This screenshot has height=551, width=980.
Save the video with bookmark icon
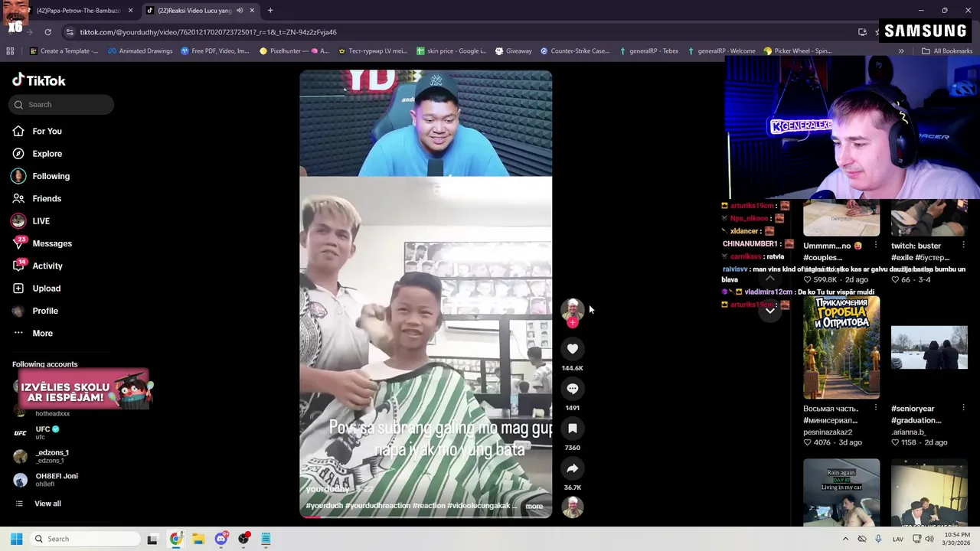click(x=573, y=429)
